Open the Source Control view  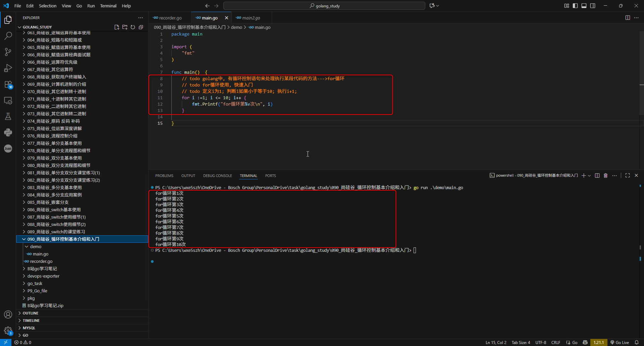click(x=8, y=52)
